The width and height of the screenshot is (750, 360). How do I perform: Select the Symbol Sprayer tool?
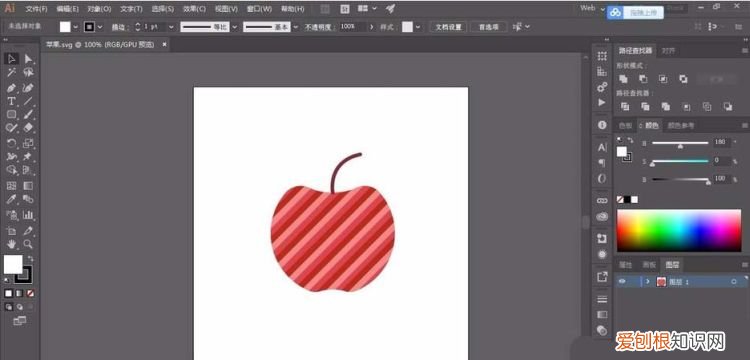click(11, 215)
